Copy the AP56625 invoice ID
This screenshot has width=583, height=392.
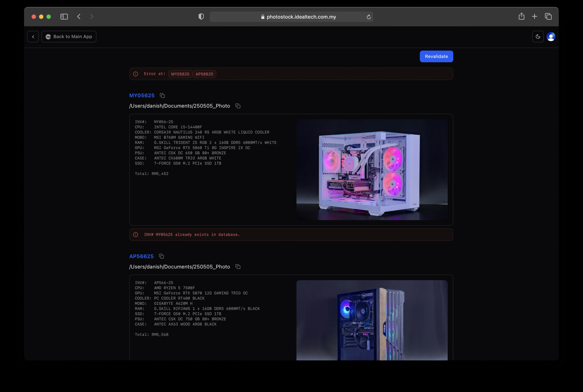[x=162, y=256]
